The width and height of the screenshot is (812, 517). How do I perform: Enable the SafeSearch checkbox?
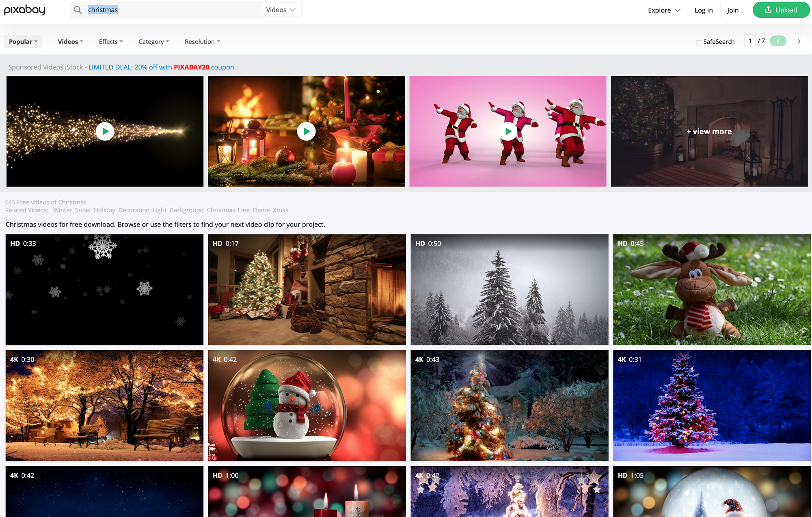click(x=699, y=42)
